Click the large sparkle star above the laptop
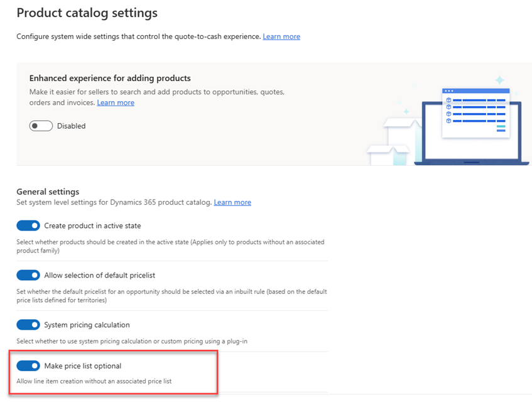The width and height of the screenshot is (532, 402). click(x=499, y=80)
